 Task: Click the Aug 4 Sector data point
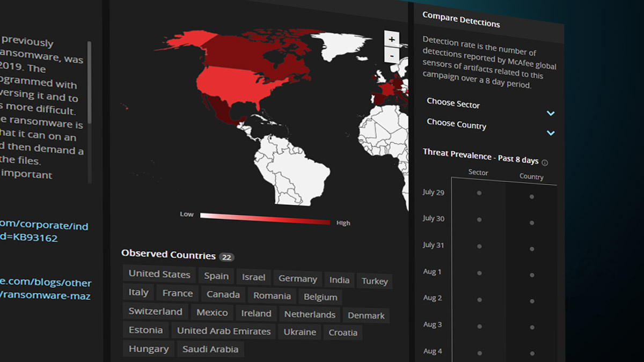tap(479, 353)
